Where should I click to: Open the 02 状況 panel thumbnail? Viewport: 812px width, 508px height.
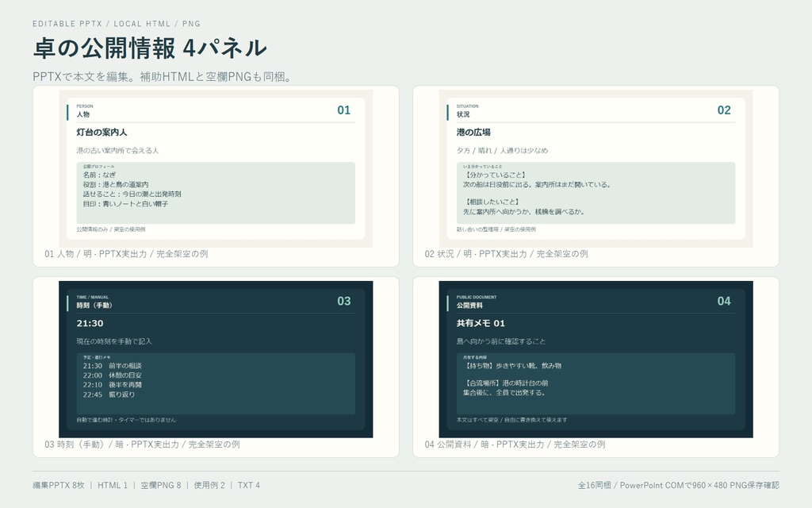point(596,168)
